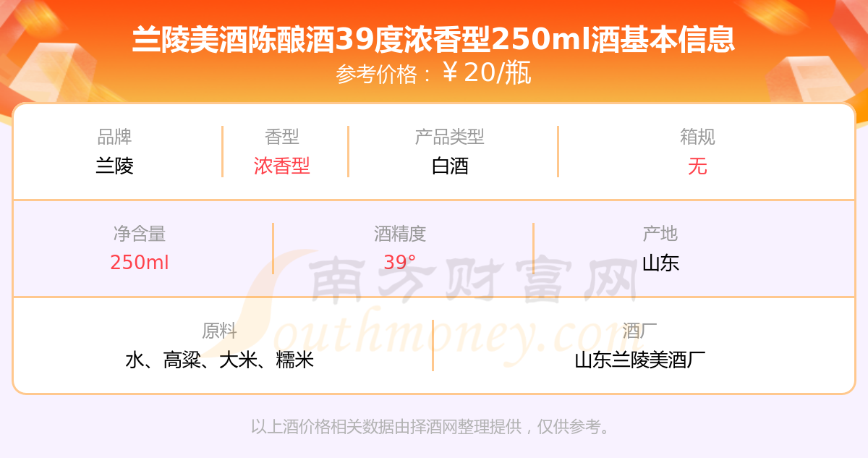Click the 净含量 label

click(140, 234)
